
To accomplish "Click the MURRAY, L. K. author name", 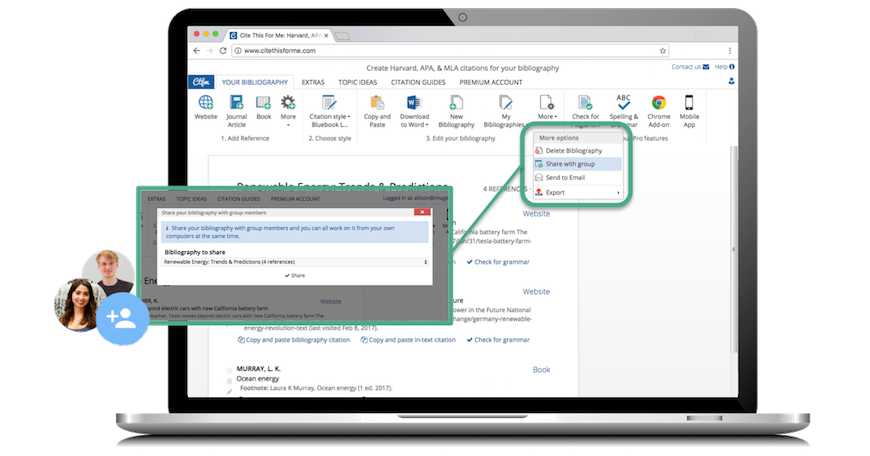I will pos(259,368).
